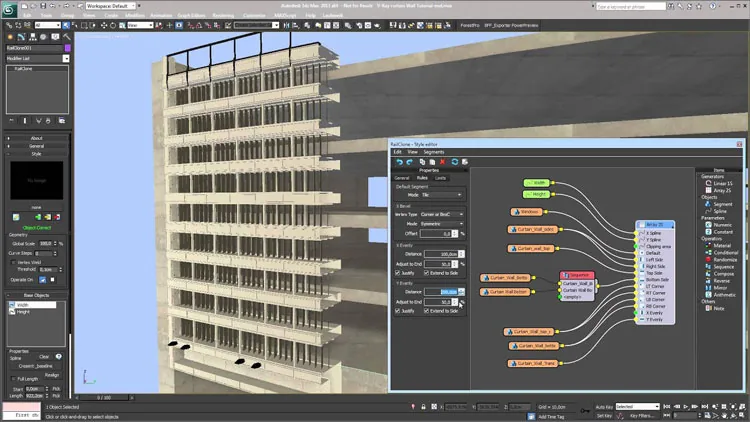Select the Array 2S generator item
Viewport: 750px width, 422px height.
click(x=718, y=190)
